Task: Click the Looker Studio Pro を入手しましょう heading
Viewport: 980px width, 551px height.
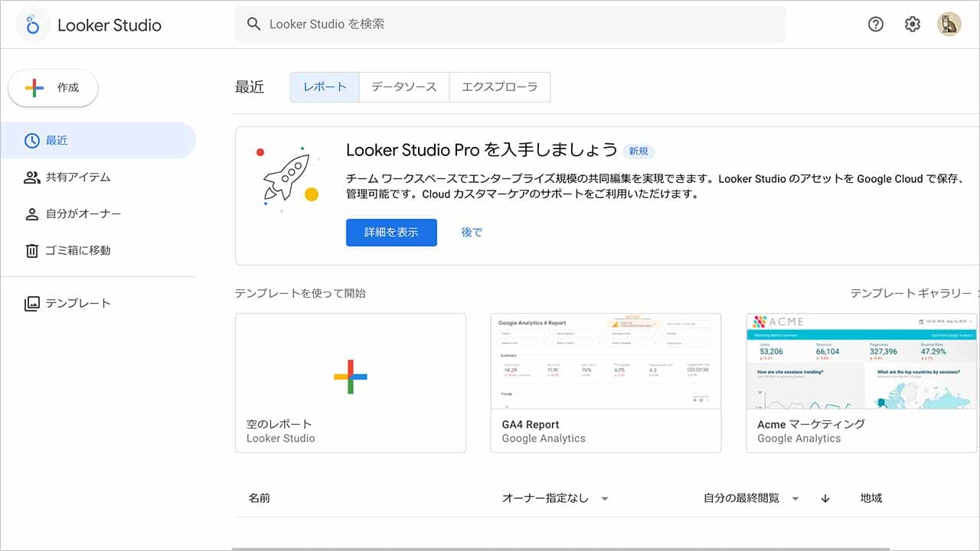Action: (x=482, y=149)
